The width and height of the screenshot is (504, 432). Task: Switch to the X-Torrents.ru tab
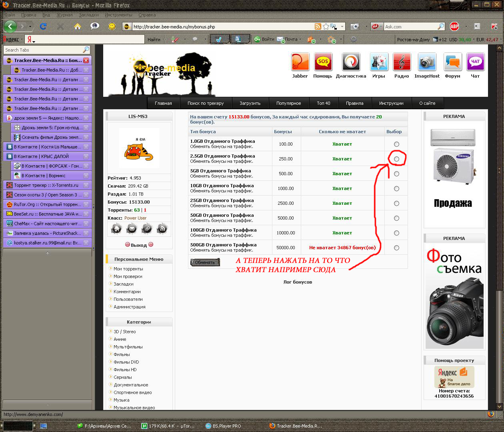coord(47,185)
